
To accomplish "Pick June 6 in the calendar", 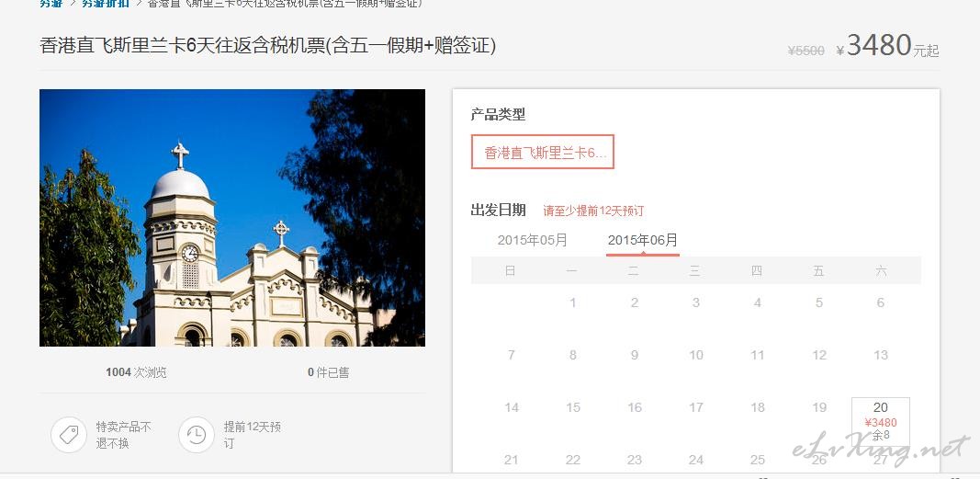I will 881,302.
